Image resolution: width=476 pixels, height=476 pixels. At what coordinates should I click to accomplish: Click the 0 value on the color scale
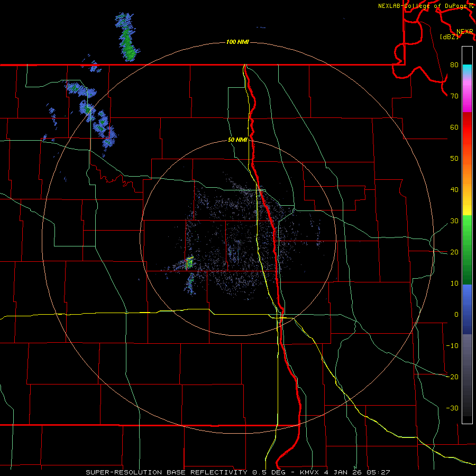coord(456,315)
